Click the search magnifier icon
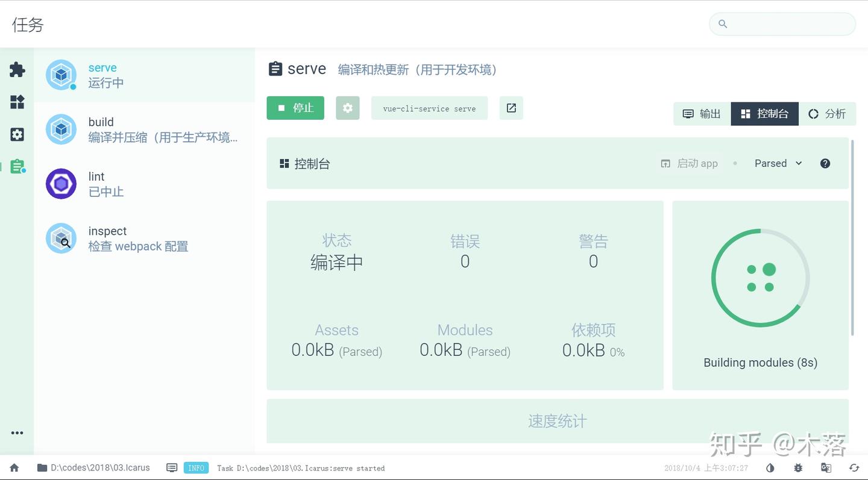This screenshot has width=868, height=480. [x=723, y=24]
